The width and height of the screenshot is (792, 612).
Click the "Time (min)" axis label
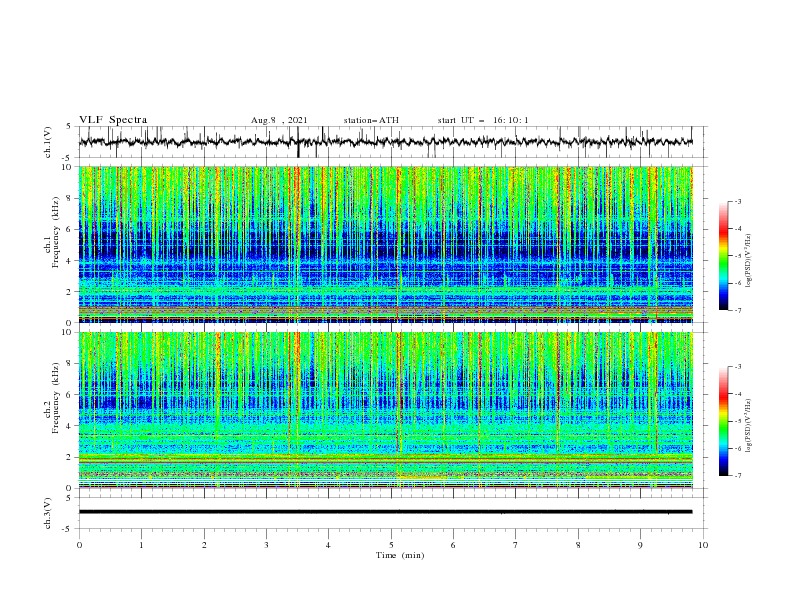400,555
